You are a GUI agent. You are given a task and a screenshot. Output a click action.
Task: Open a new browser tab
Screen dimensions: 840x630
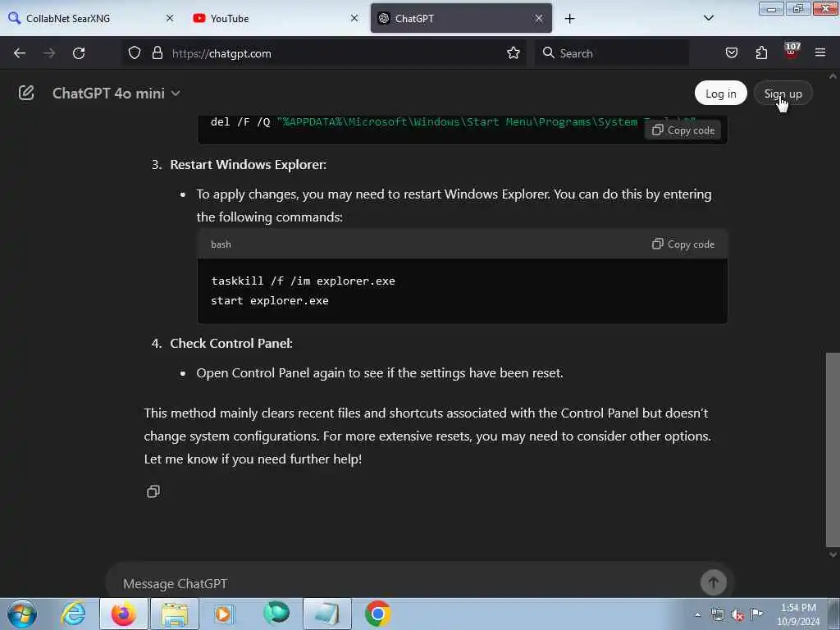[569, 19]
